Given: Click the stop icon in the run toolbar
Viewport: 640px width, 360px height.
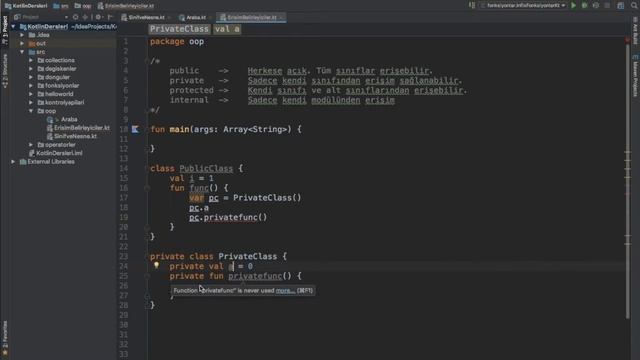Looking at the screenshot, I should (607, 6).
